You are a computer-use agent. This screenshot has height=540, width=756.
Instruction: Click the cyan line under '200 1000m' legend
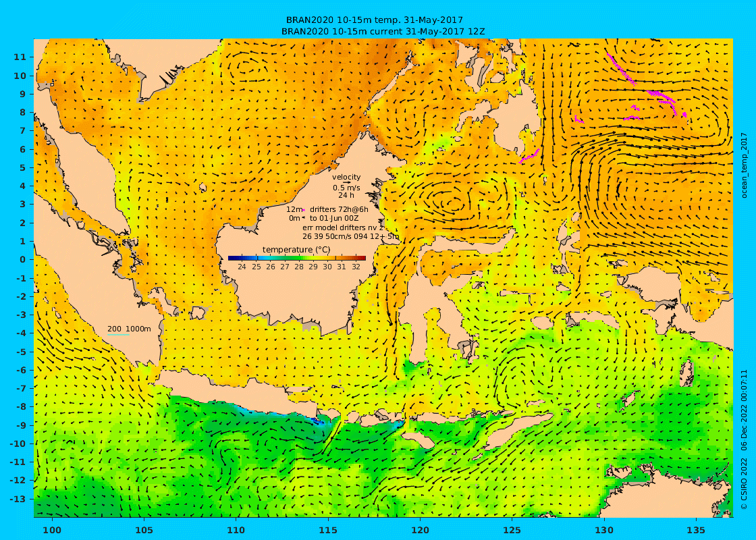[118, 335]
